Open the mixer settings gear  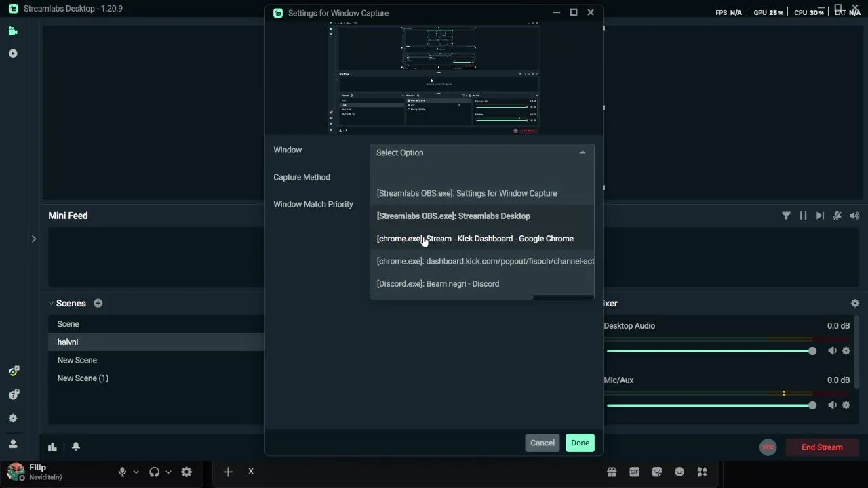click(854, 304)
